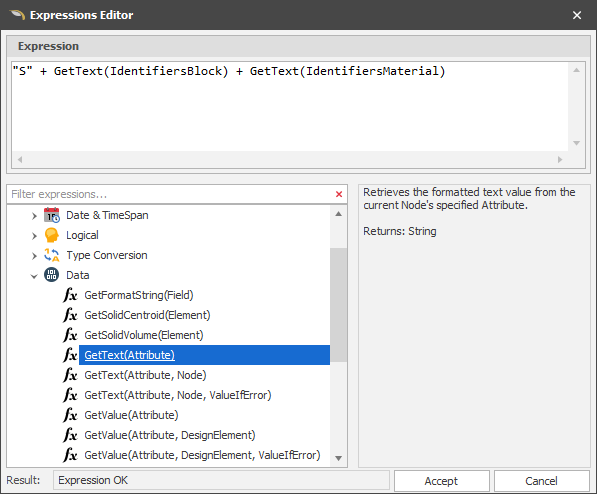597x494 pixels.
Task: Expand the Logical category
Action: [x=34, y=236]
